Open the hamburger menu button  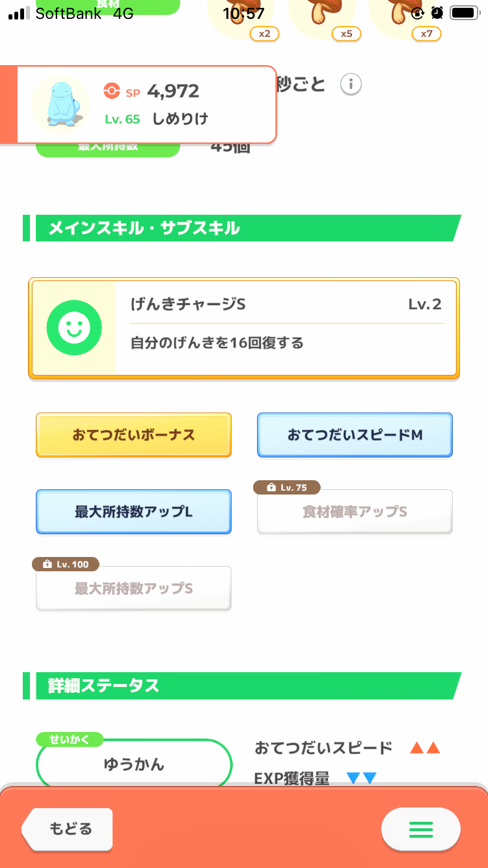point(420,830)
